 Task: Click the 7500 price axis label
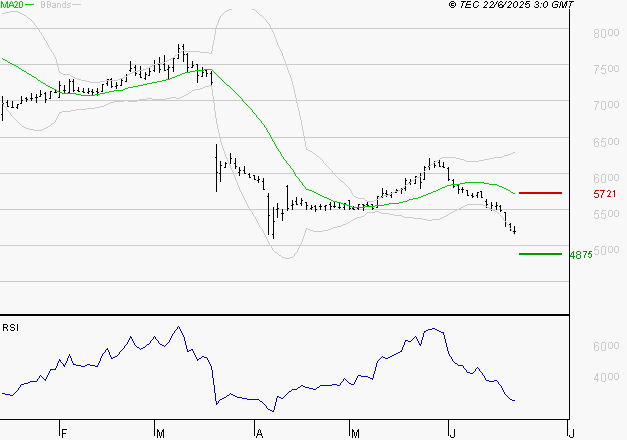coord(606,69)
